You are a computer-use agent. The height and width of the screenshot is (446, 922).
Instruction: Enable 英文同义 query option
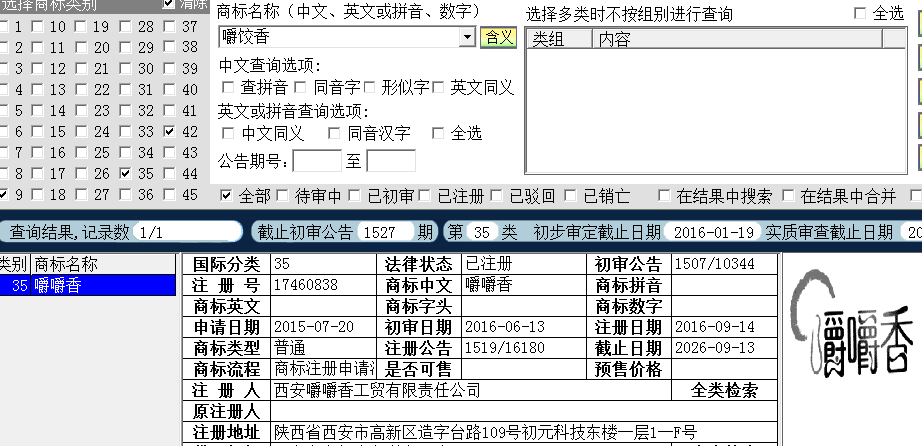[x=437, y=88]
